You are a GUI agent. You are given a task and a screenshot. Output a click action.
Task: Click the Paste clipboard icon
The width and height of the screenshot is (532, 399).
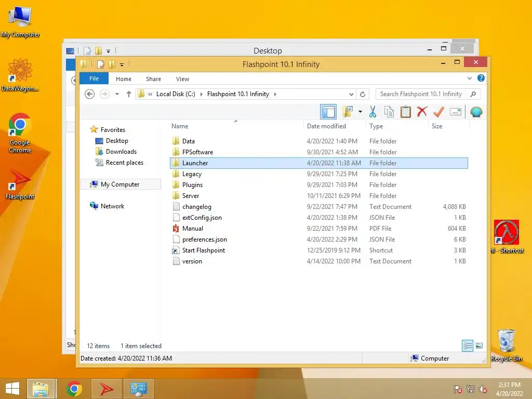tap(405, 112)
